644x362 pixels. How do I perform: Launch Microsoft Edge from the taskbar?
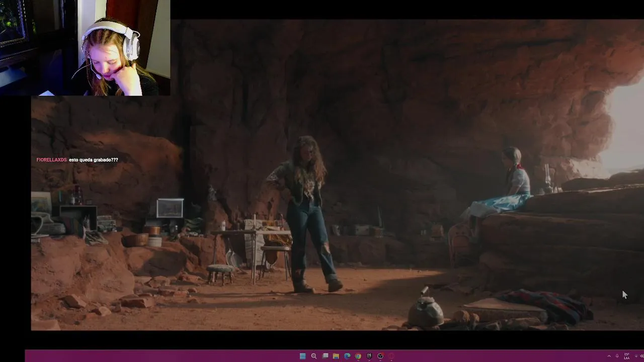click(x=347, y=356)
